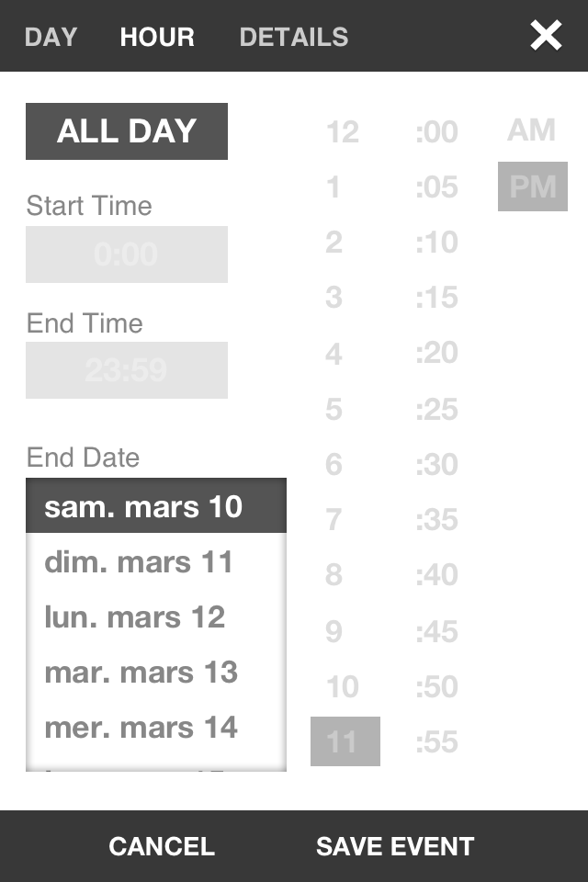
Task: Click the Start Time field
Action: tap(127, 254)
